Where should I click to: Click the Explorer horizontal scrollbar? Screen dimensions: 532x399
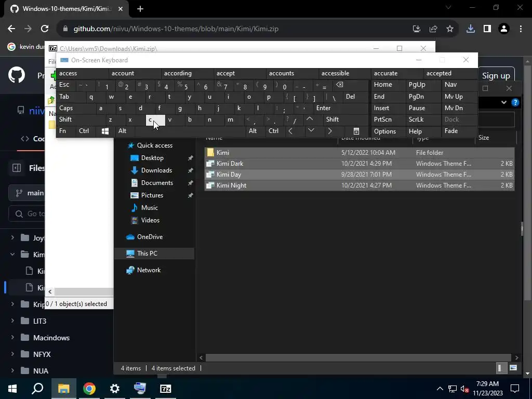[358, 357]
